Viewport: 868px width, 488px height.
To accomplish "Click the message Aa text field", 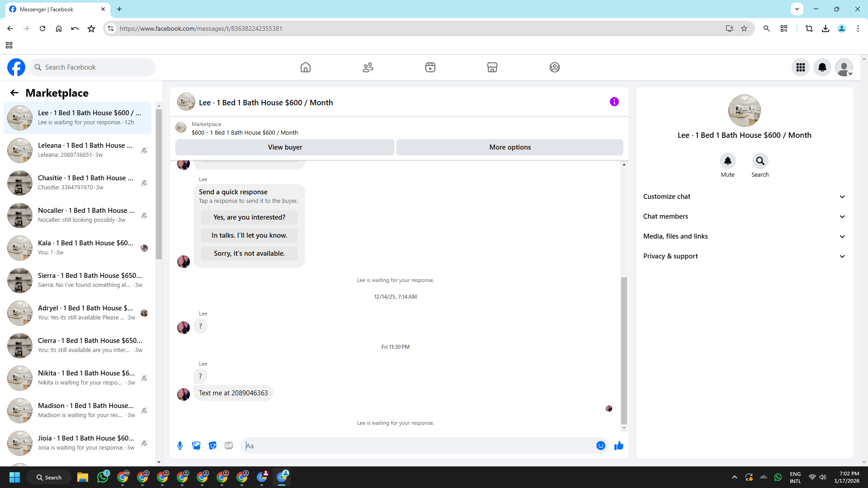I will pyautogui.click(x=418, y=446).
